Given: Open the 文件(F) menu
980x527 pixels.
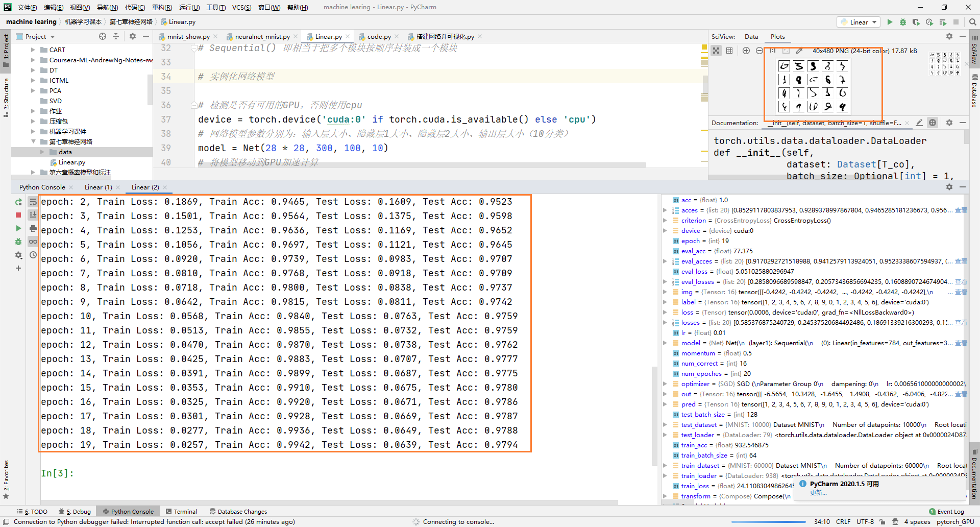Looking at the screenshot, I should 28,7.
